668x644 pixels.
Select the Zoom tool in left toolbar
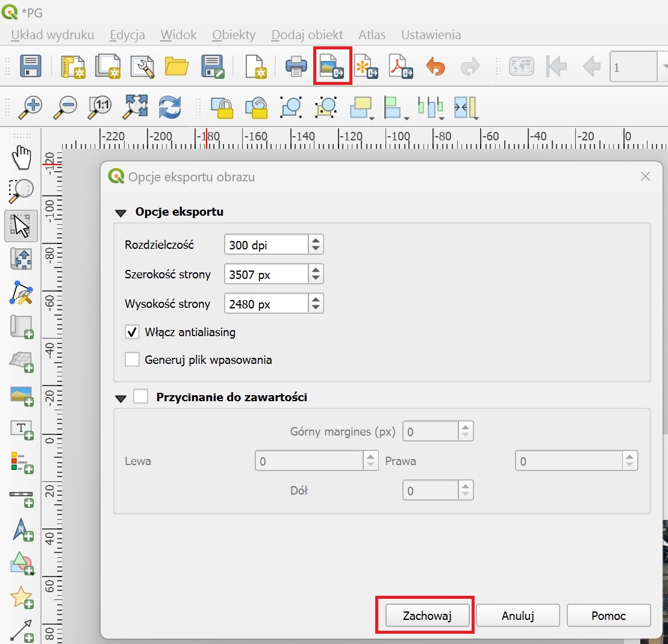[21, 192]
